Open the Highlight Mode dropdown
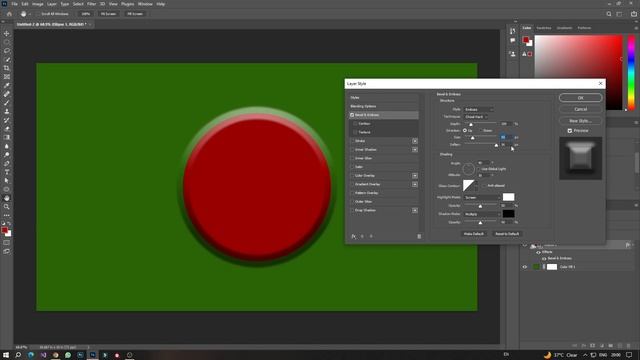This screenshot has width=640, height=360. (x=482, y=198)
